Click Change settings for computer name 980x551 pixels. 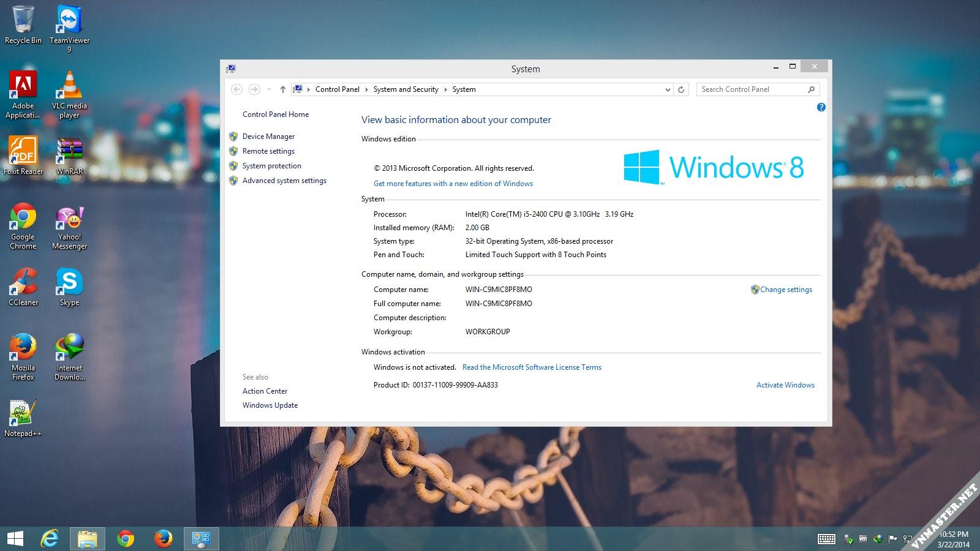786,290
